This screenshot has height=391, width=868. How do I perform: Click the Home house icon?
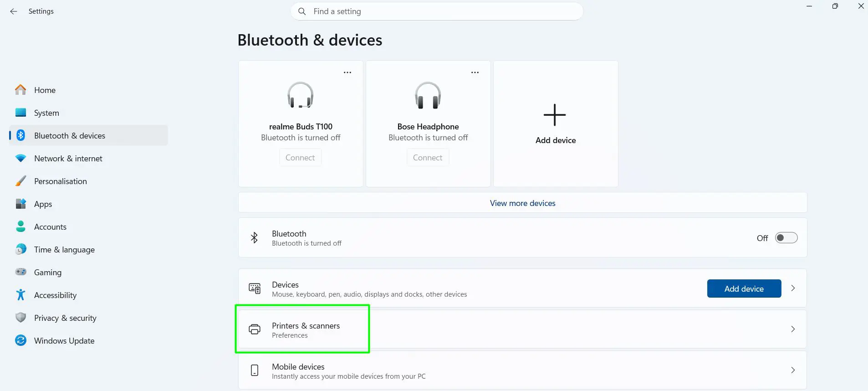20,90
